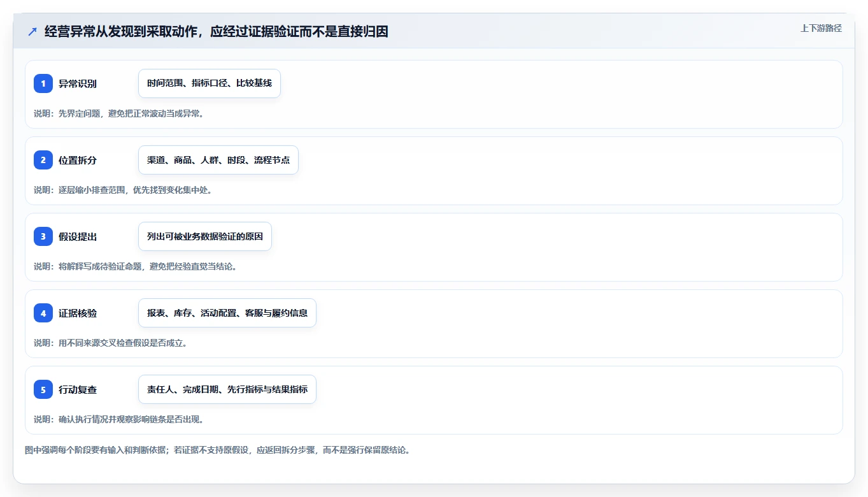Click step number 4 badge for 证据核验

[43, 313]
